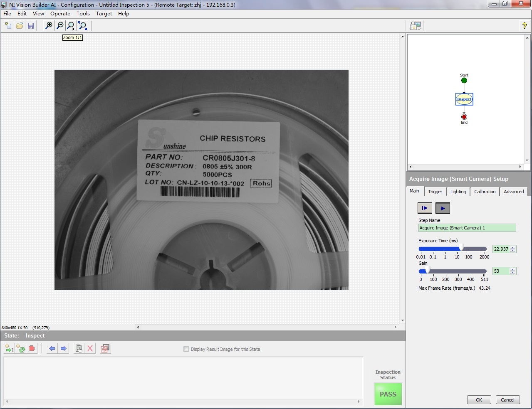Enable Display Result Image for this State
The height and width of the screenshot is (409, 532).
click(186, 349)
